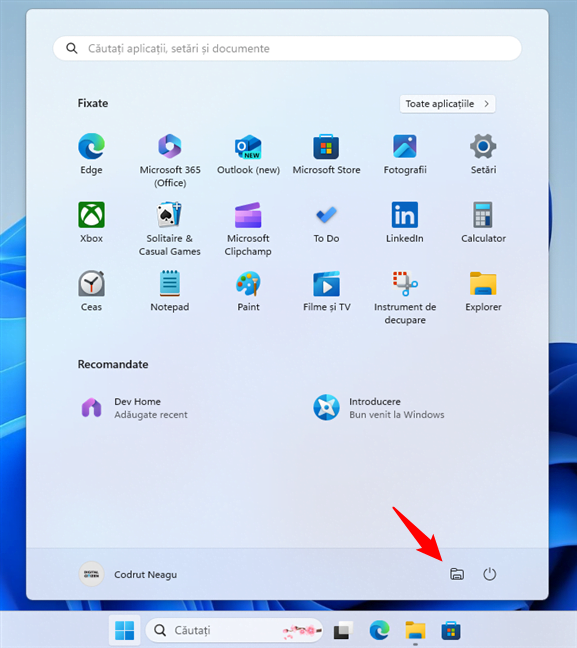
Task: Click the Recomandate section heading
Action: [113, 364]
